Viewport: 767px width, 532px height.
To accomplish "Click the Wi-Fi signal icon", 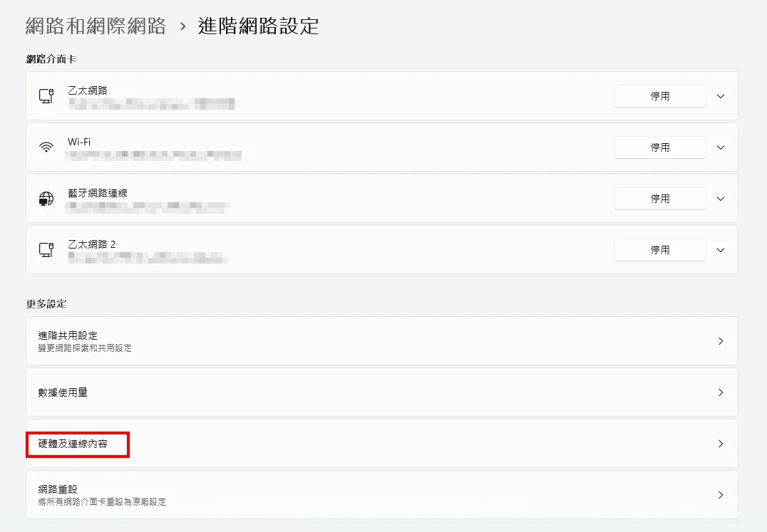I will pos(46,147).
